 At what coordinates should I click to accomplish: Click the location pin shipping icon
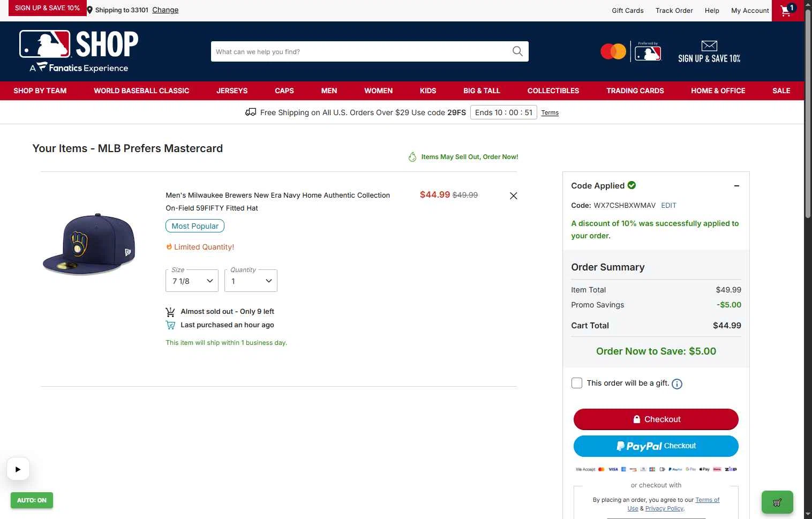pos(90,10)
